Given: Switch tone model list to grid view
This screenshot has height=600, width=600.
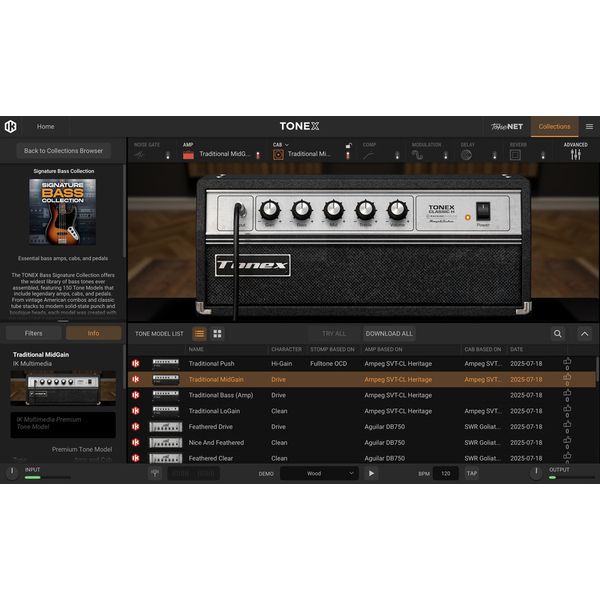Looking at the screenshot, I should [x=217, y=333].
